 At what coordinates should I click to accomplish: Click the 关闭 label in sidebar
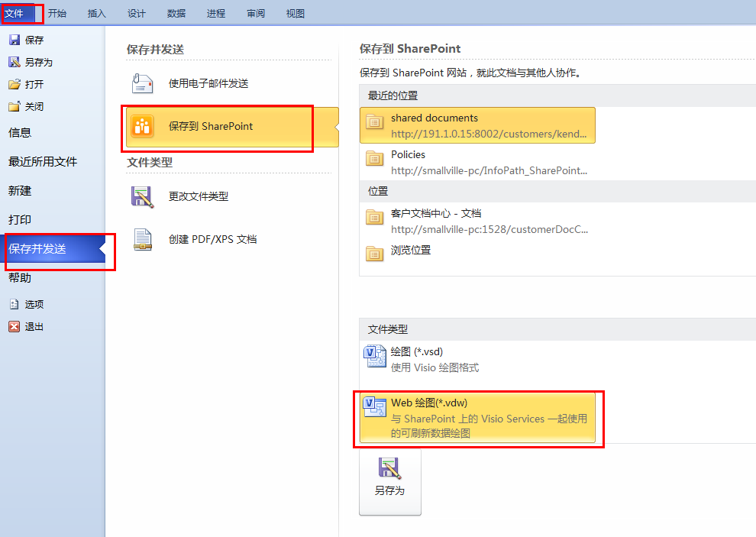34,107
